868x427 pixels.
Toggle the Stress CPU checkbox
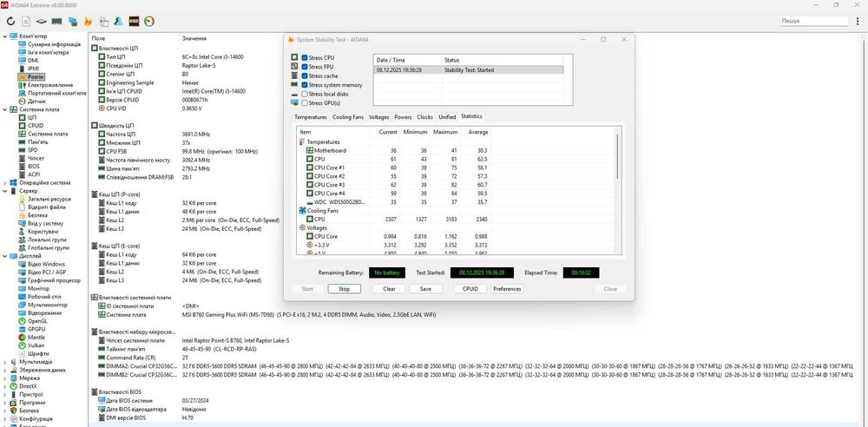305,57
